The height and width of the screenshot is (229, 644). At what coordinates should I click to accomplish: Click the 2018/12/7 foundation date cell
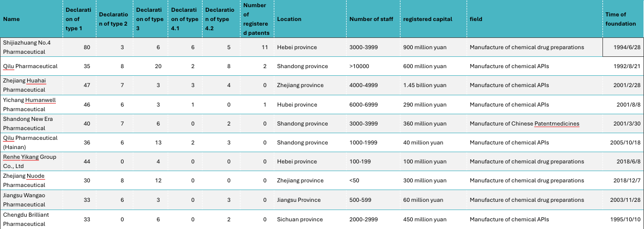pyautogui.click(x=623, y=181)
